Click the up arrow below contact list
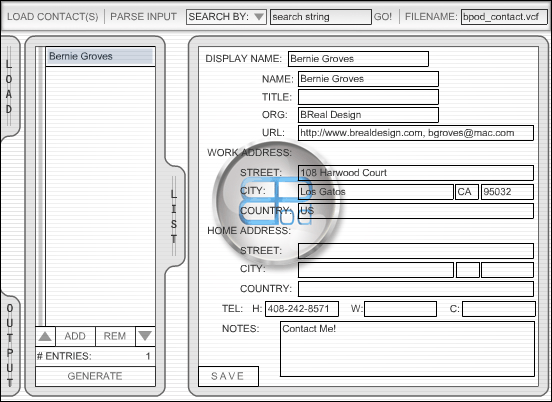Screen dimensions: 552x402 click(x=45, y=336)
